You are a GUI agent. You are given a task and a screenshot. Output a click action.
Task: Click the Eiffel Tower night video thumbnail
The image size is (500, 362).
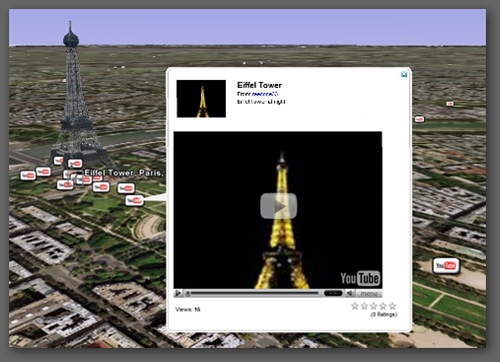201,99
